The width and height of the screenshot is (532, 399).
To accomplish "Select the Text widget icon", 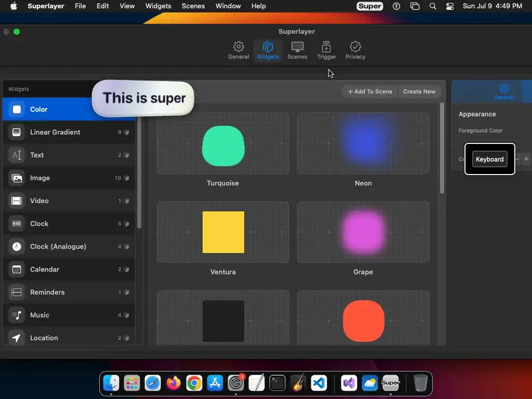I will [x=16, y=155].
